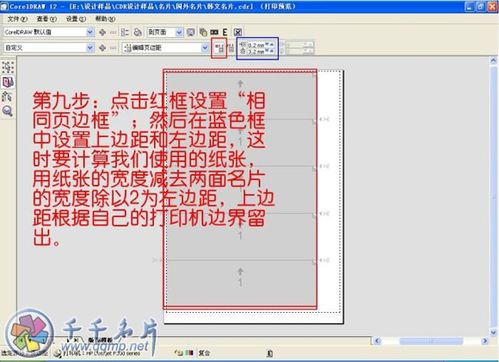Click the document icon in status bar
499x362 pixels.
[270, 353]
